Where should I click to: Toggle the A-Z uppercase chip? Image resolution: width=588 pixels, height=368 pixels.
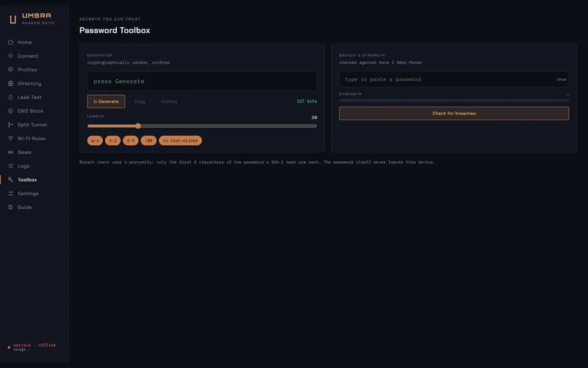coord(113,141)
